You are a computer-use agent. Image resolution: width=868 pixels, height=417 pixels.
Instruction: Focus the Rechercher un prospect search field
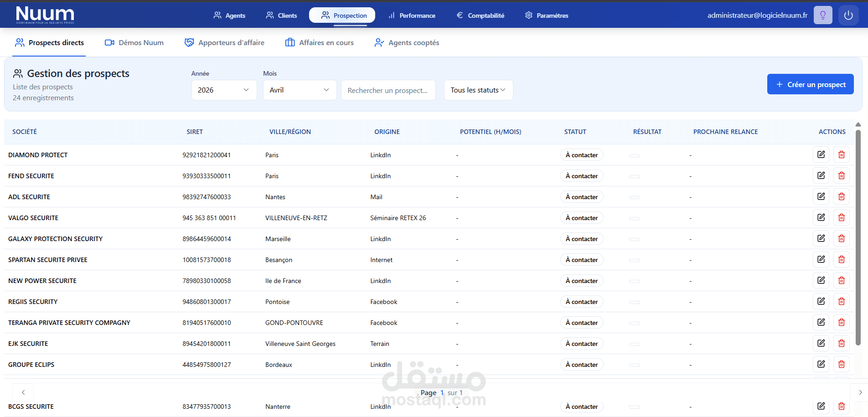388,90
